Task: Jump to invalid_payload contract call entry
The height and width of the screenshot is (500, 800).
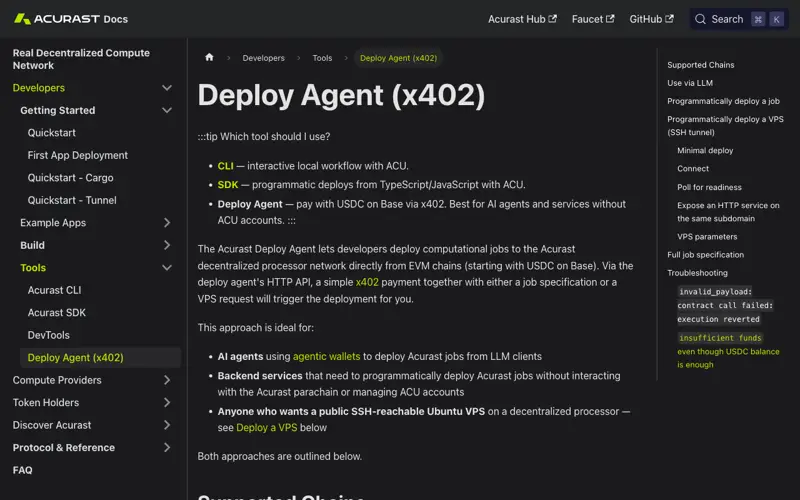Action: tap(725, 305)
